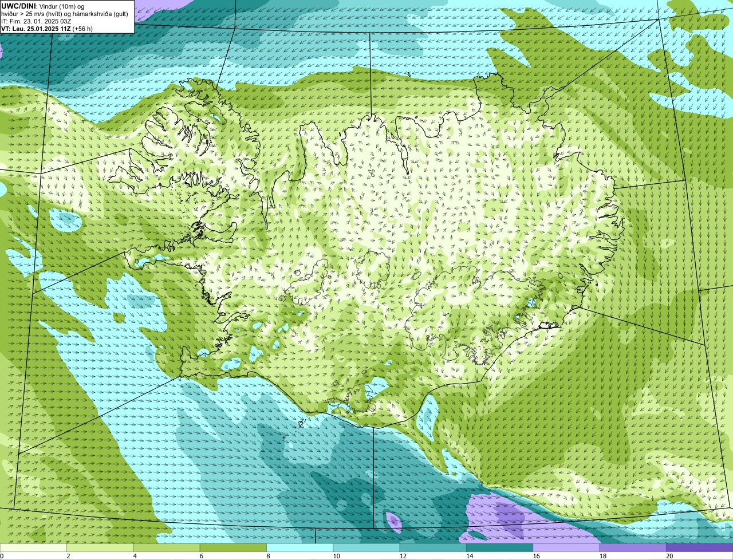Click the valid time 'VT: Lau. 25.01.2025 11Z (+56 h)'
The height and width of the screenshot is (560, 733).
coord(47,28)
